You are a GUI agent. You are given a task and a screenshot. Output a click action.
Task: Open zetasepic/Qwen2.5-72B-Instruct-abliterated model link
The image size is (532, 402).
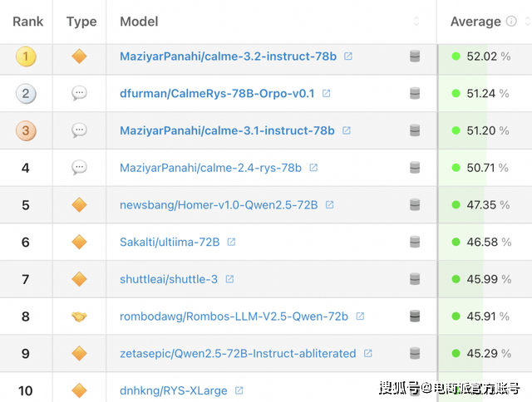point(238,354)
